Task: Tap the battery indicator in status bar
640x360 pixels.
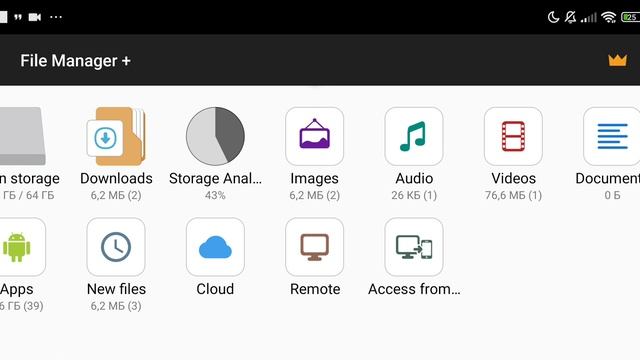Action: pyautogui.click(x=630, y=17)
